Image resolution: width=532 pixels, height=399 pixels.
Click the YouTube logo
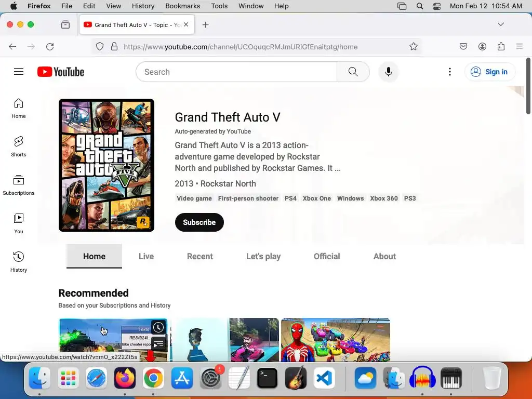point(61,72)
